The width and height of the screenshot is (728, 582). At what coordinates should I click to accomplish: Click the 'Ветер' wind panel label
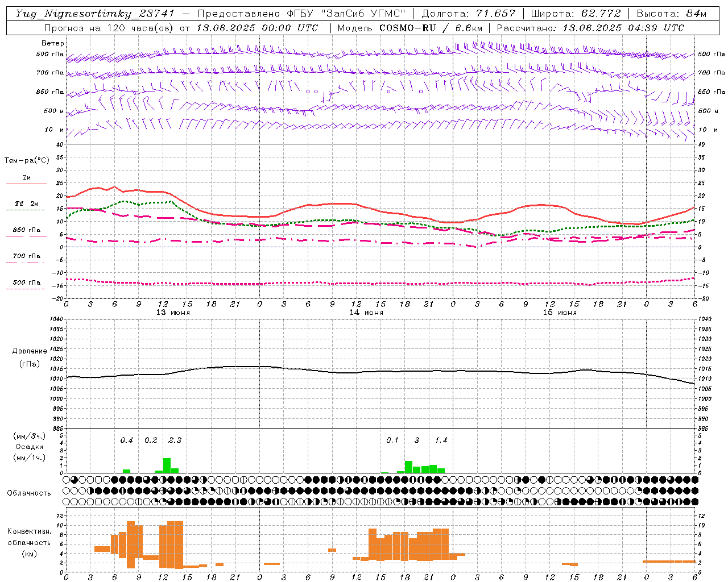point(53,43)
